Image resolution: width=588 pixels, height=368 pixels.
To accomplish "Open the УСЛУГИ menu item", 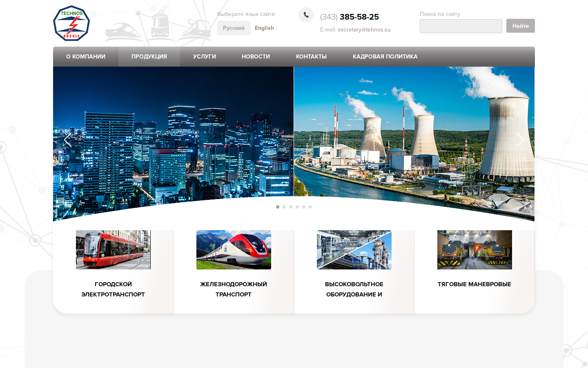I will [x=205, y=56].
